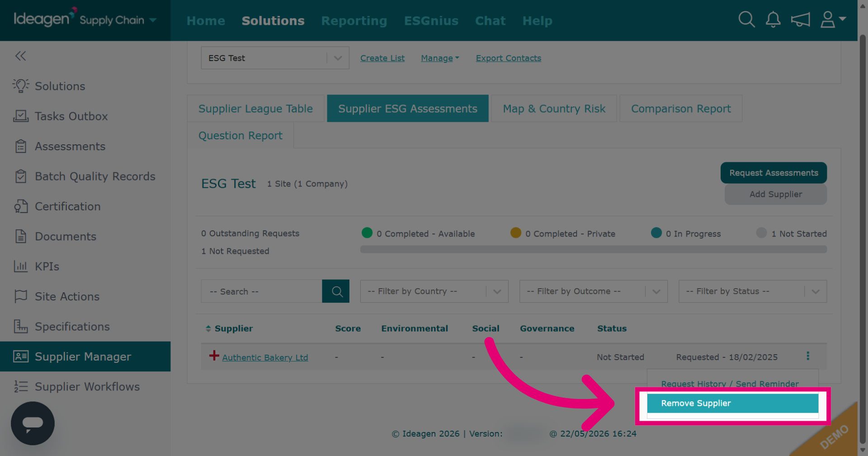Click Remove Supplier in the context menu
This screenshot has height=456, width=868.
pyautogui.click(x=732, y=403)
